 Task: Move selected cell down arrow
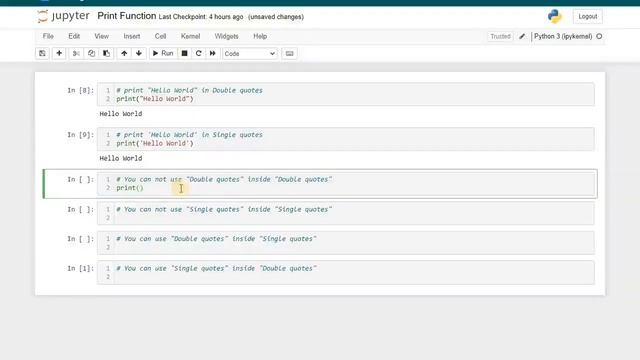[x=139, y=53]
